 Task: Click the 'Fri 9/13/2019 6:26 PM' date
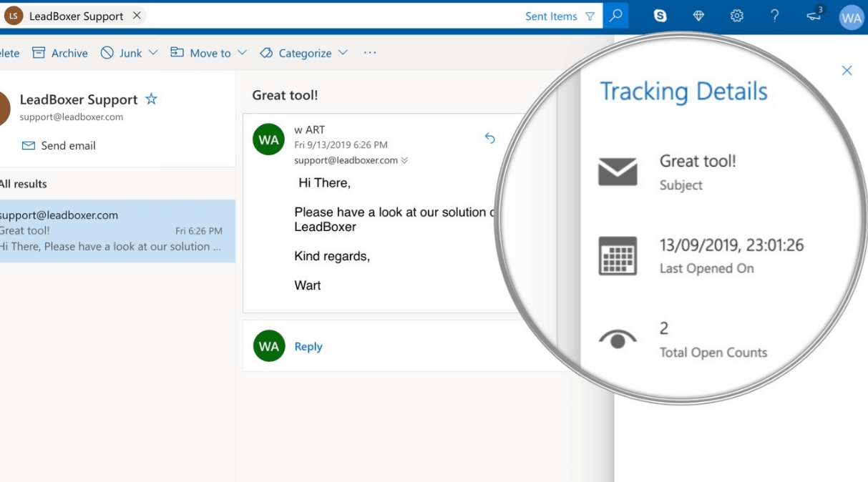[x=341, y=145]
